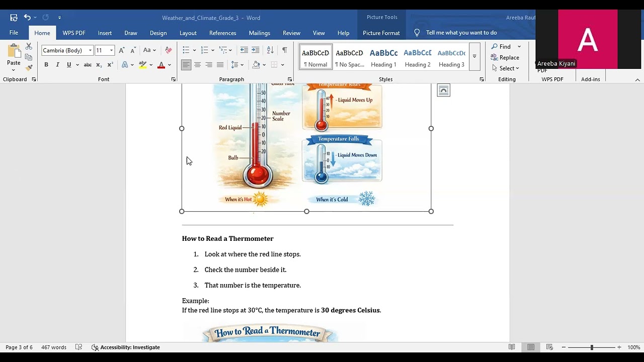Click the Bullets list icon

(186, 50)
